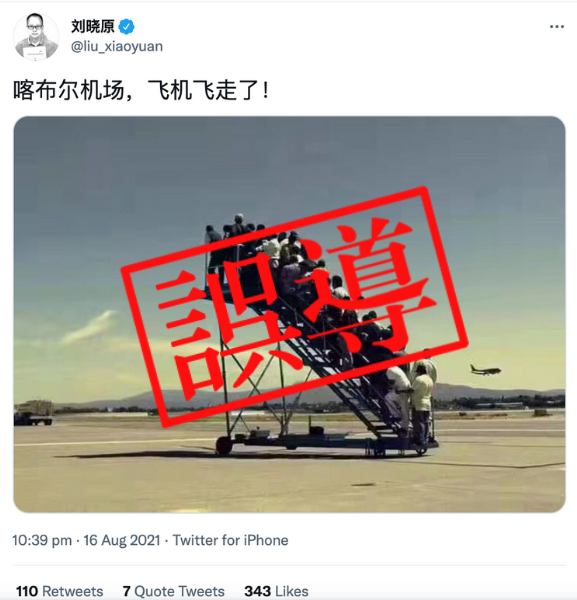577x600 pixels.
Task: Click the tweet text about Kabul airport
Action: [x=141, y=91]
